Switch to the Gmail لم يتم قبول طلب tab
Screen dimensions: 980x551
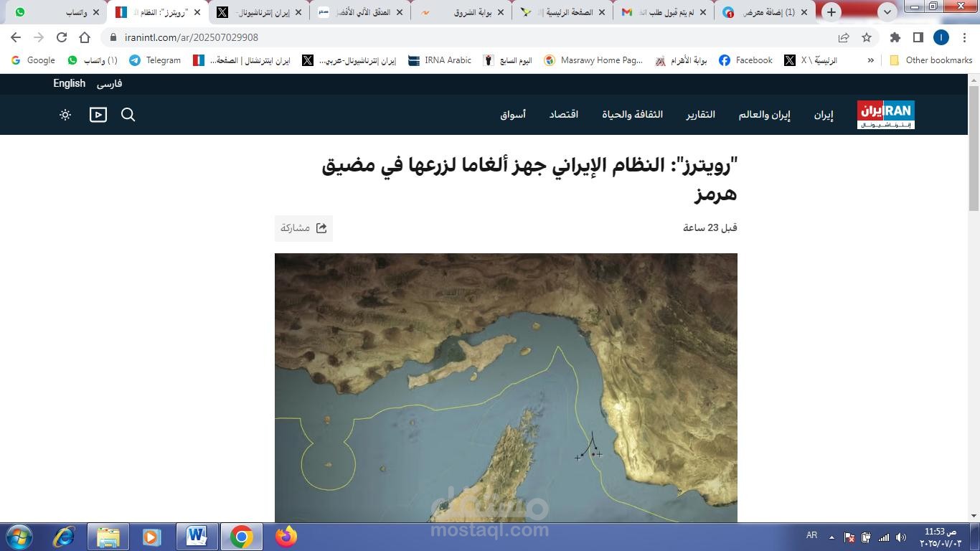(x=664, y=12)
